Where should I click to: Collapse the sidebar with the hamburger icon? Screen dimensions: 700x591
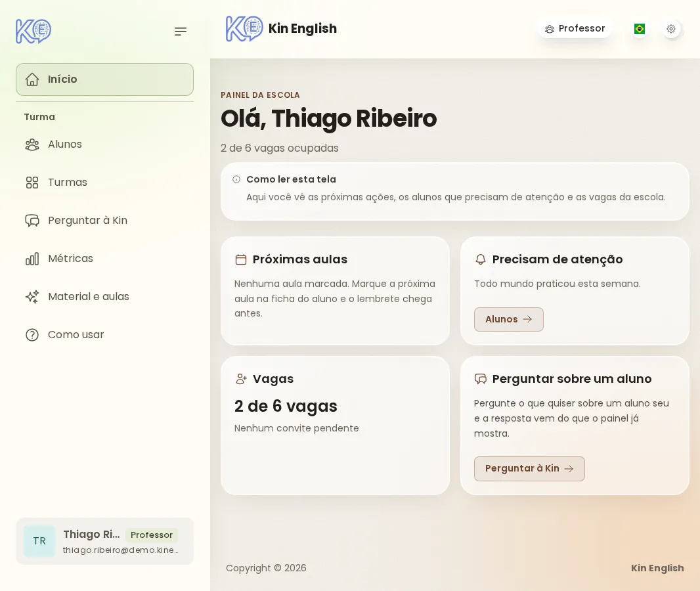pyautogui.click(x=181, y=32)
